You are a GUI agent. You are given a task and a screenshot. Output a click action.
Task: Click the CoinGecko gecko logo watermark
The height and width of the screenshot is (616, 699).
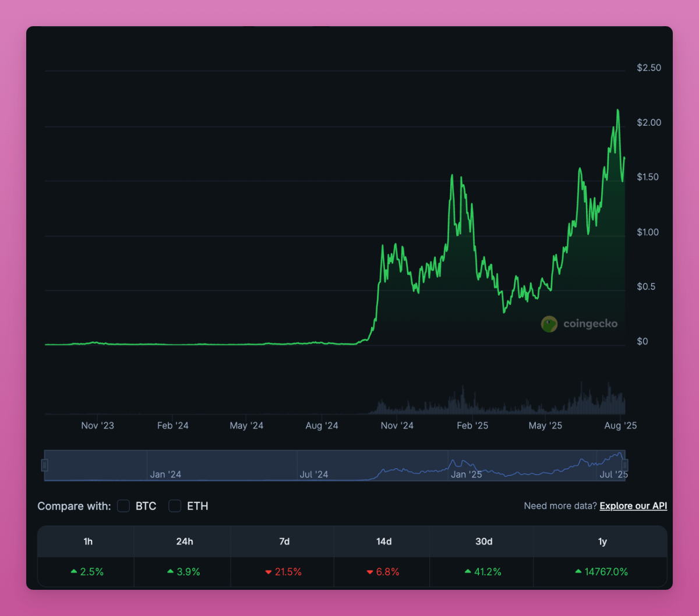click(548, 324)
